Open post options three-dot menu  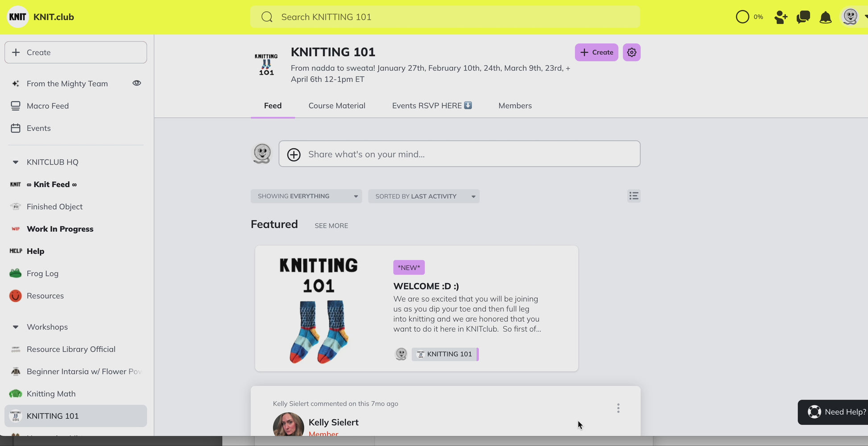click(x=618, y=408)
